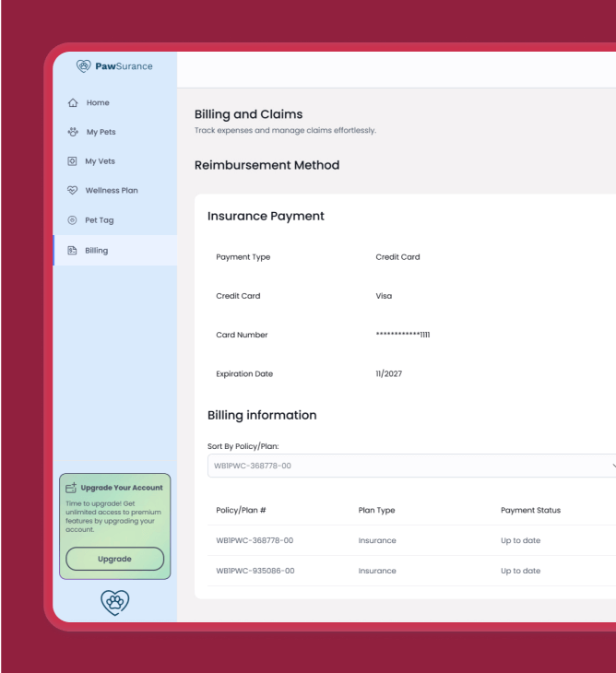
Task: Click the Payment Status column header
Action: (530, 510)
